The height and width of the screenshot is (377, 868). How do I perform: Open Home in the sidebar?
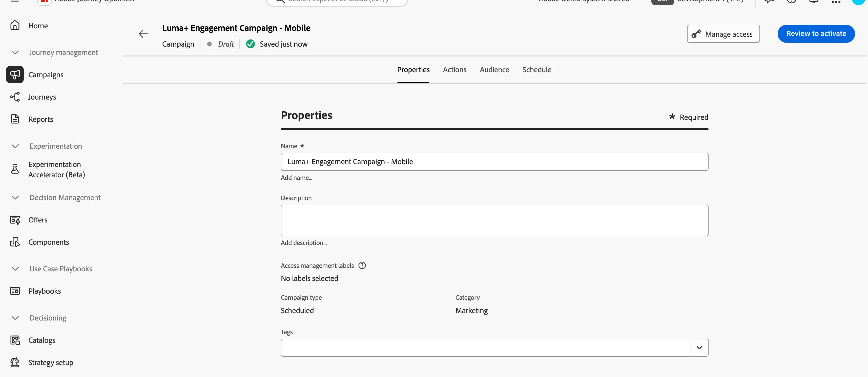38,26
